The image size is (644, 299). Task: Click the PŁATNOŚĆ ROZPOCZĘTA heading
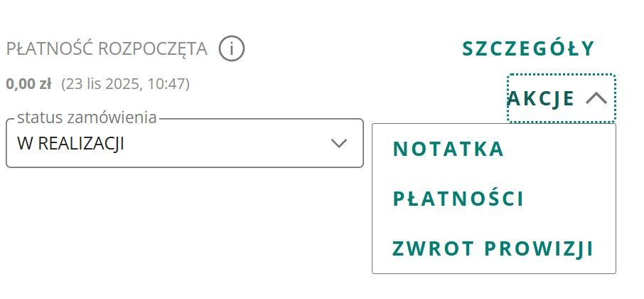(x=107, y=49)
